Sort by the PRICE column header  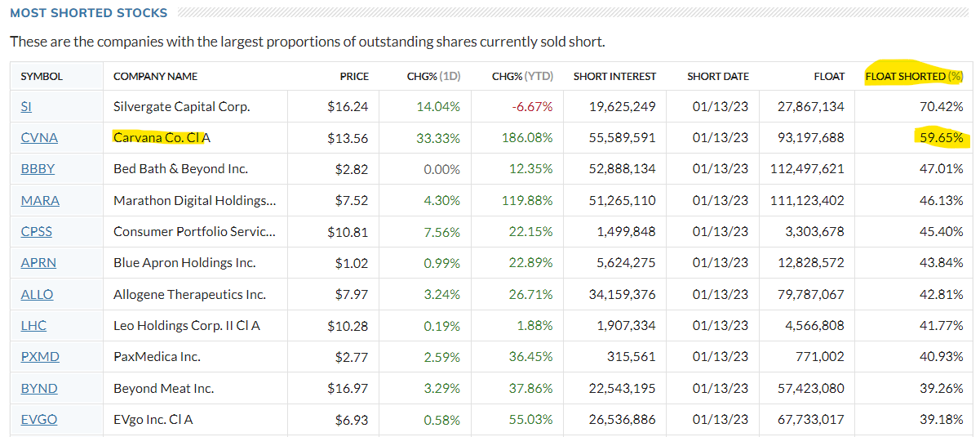[354, 76]
